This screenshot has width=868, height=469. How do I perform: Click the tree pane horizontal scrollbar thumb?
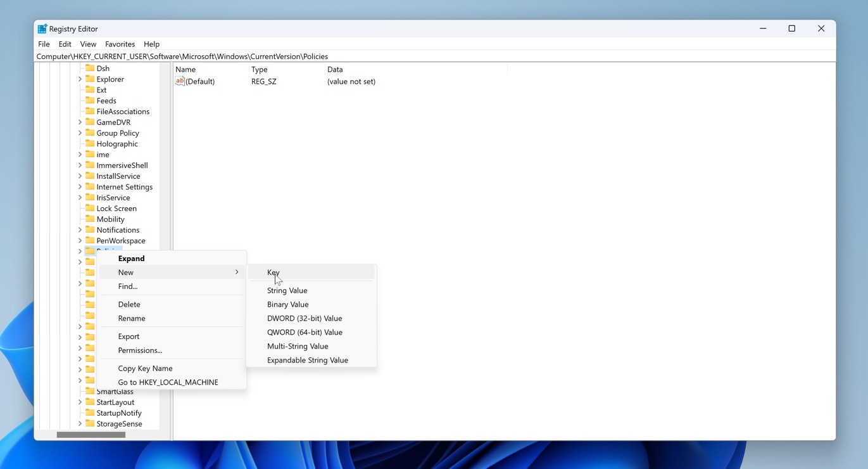91,435
